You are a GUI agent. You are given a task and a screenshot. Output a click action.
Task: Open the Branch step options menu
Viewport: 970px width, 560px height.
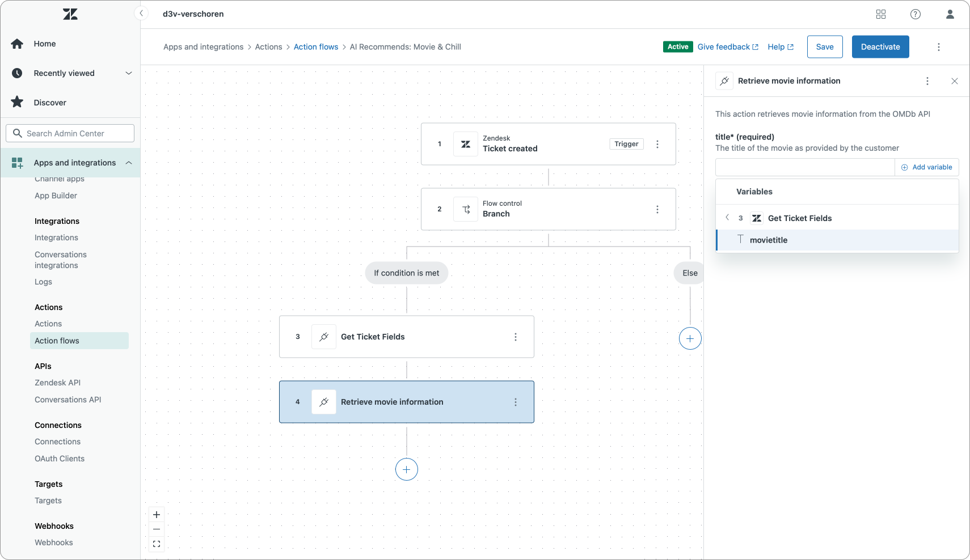pos(657,209)
